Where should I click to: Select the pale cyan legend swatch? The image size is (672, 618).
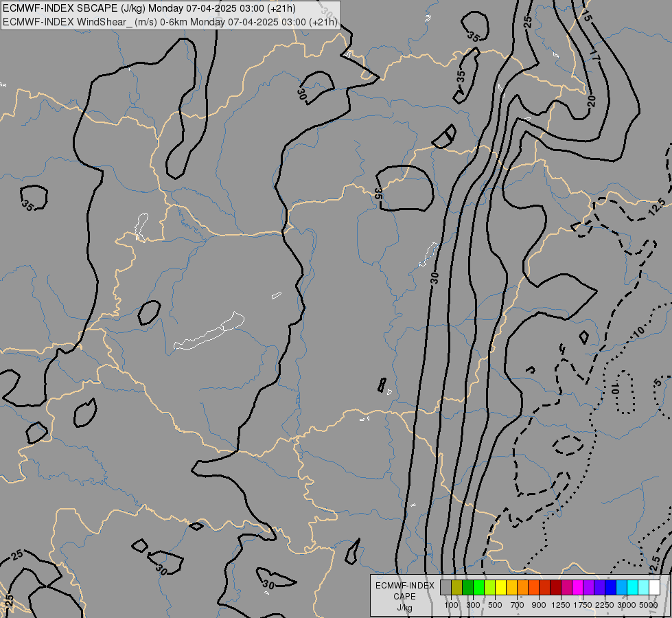pyautogui.click(x=644, y=587)
